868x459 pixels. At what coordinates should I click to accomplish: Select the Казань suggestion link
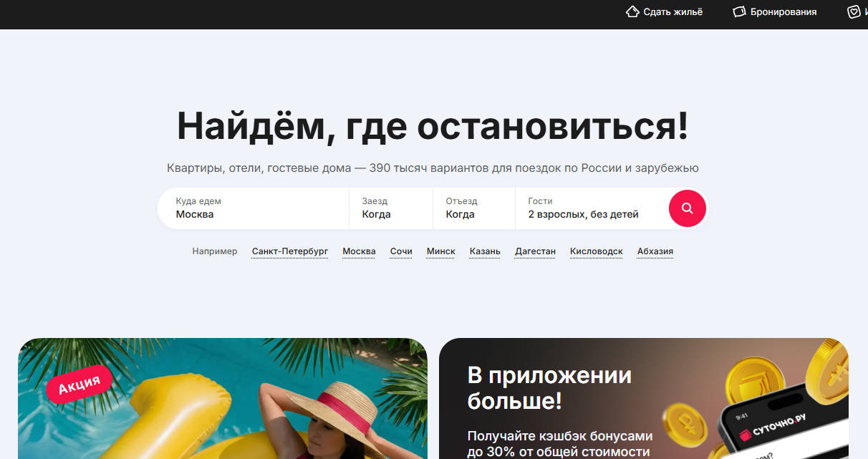[x=485, y=251]
